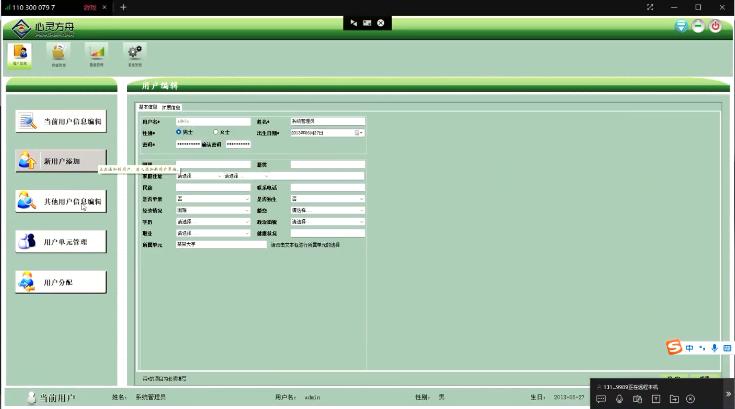
Task: Click the Sogou input method S icon
Action: tap(674, 347)
